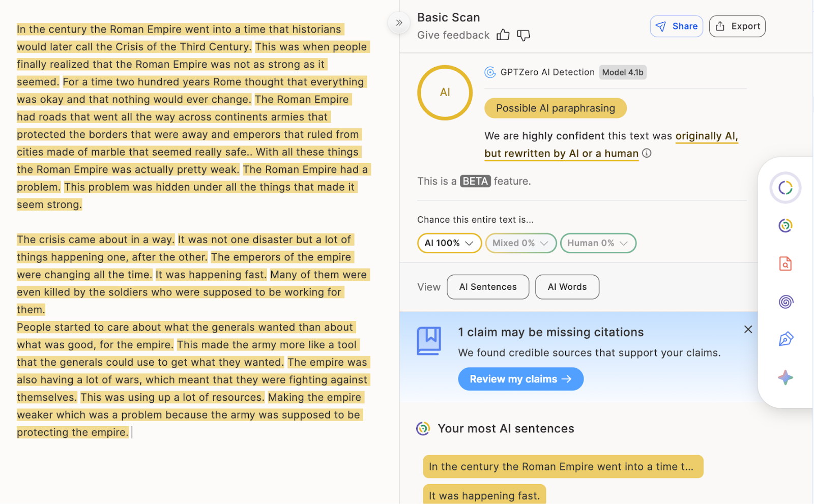The width and height of the screenshot is (814, 504).
Task: Expand the AI 100% dropdown
Action: [x=449, y=243]
